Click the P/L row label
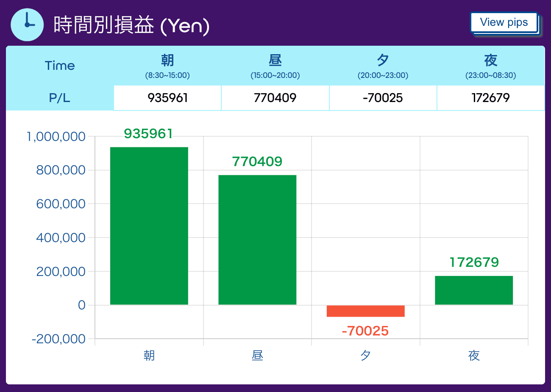This screenshot has height=392, width=551. 60,98
